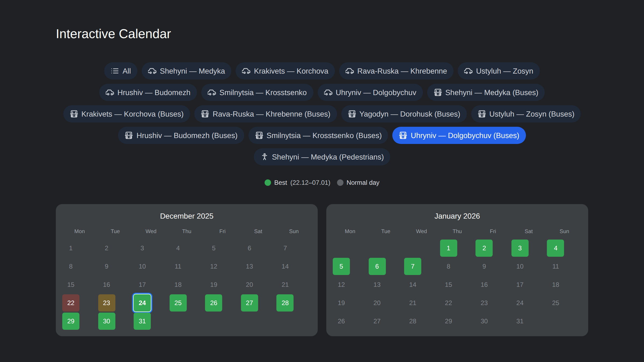Click pedestrian icon on Shehyni — Medyka (Pedestrians)

click(265, 157)
